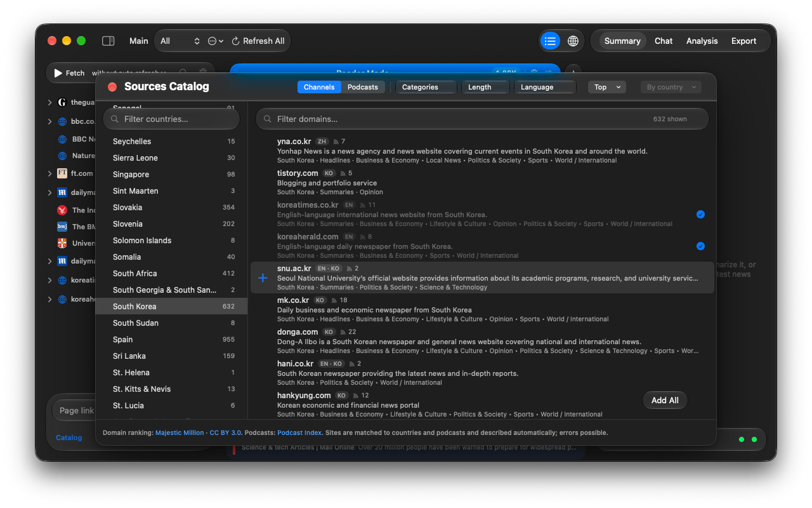The width and height of the screenshot is (812, 508).
Task: Click The BMJ feed logo icon
Action: [62, 227]
